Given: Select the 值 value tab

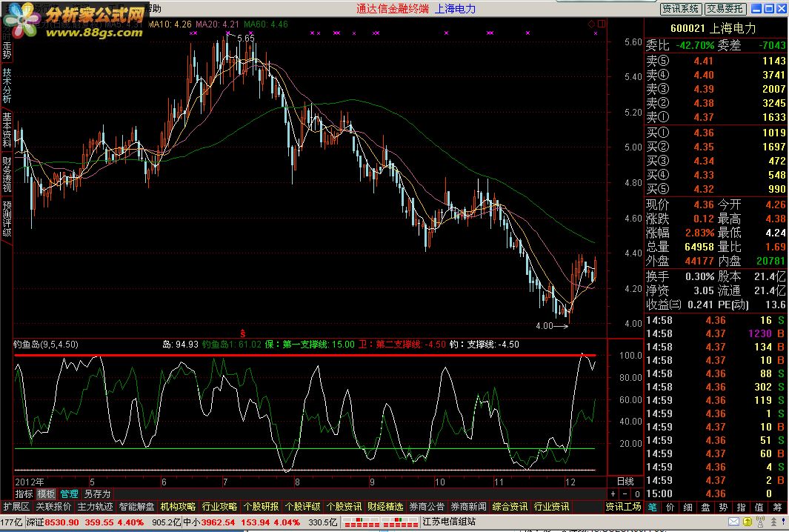Looking at the screenshot, I should tap(759, 508).
